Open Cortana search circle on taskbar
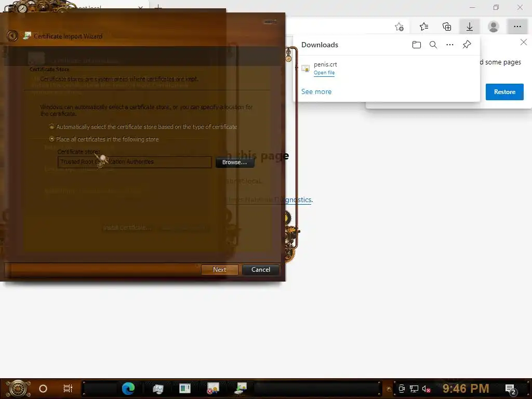532x399 pixels. coord(43,389)
